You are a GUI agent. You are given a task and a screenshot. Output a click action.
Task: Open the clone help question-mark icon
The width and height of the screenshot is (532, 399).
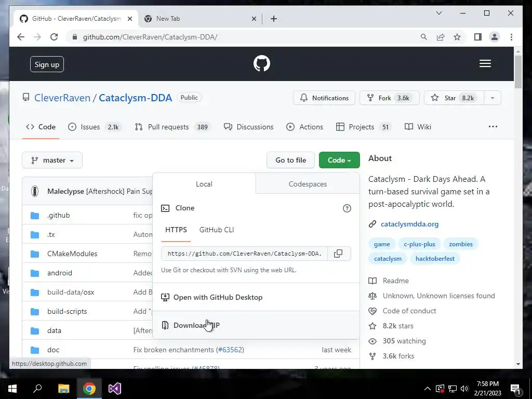click(x=347, y=208)
